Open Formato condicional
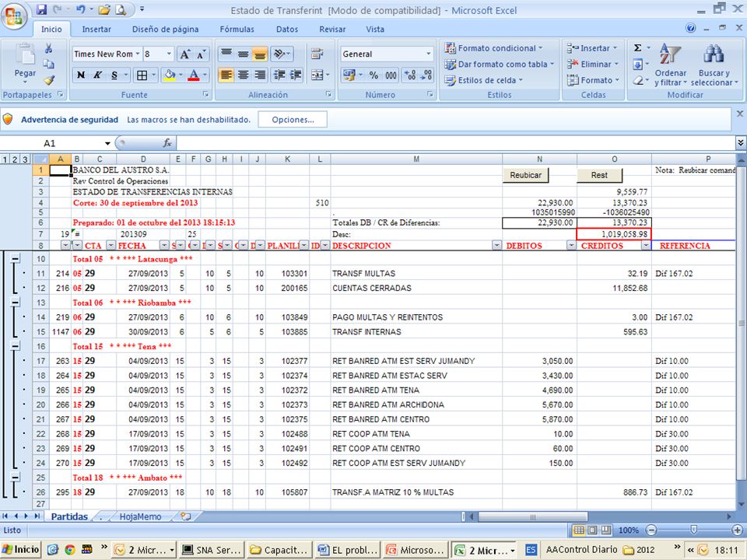Viewport: 747px width, 560px height. (x=493, y=48)
